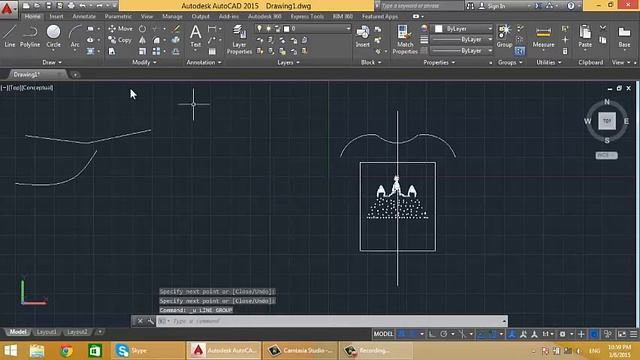Toggle polar tracking in status bar
The height and width of the screenshot is (360, 640).
pyautogui.click(x=443, y=334)
